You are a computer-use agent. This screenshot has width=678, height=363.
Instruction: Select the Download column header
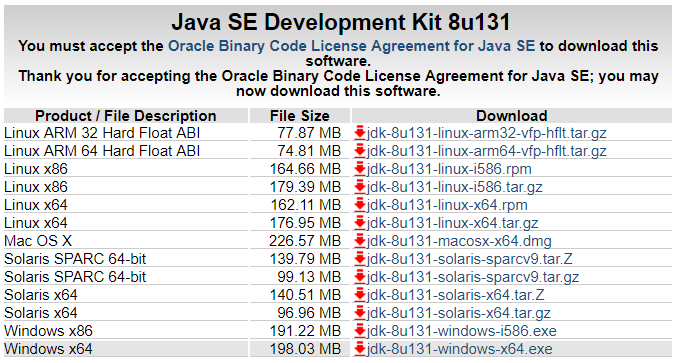tap(512, 116)
